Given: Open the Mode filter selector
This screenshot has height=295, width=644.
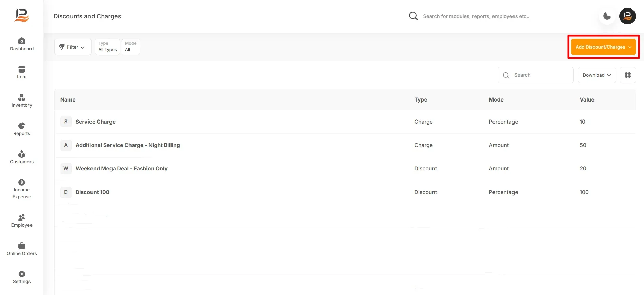Looking at the screenshot, I should pos(131,47).
